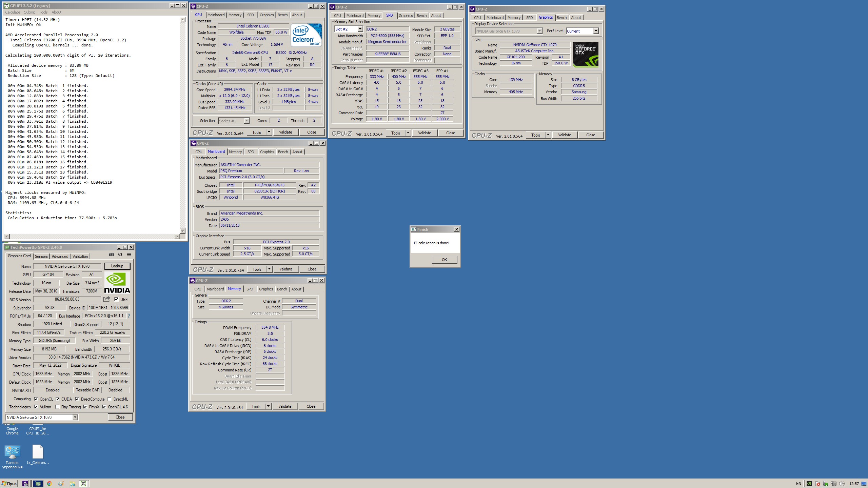Open the 1x_Celeron file on desktop
The height and width of the screenshot is (488, 868).
pos(38,454)
